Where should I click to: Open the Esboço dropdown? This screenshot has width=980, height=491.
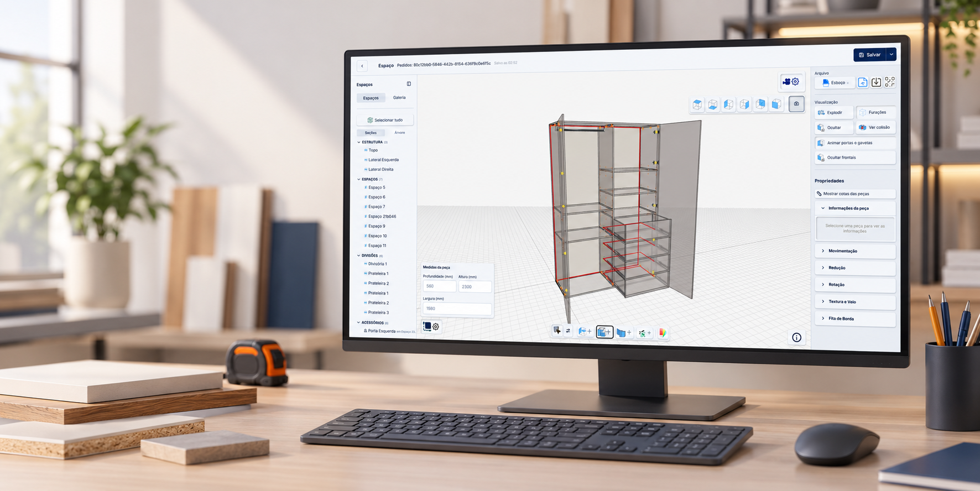tap(835, 83)
